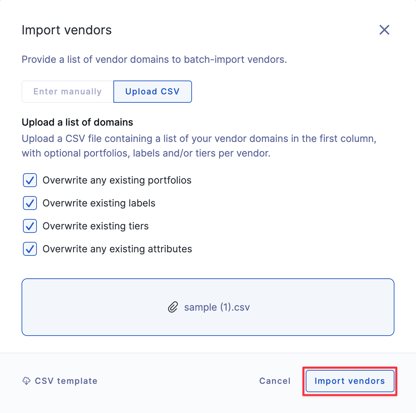The height and width of the screenshot is (413, 416).
Task: Click the sample (1).csv file name
Action: (217, 307)
